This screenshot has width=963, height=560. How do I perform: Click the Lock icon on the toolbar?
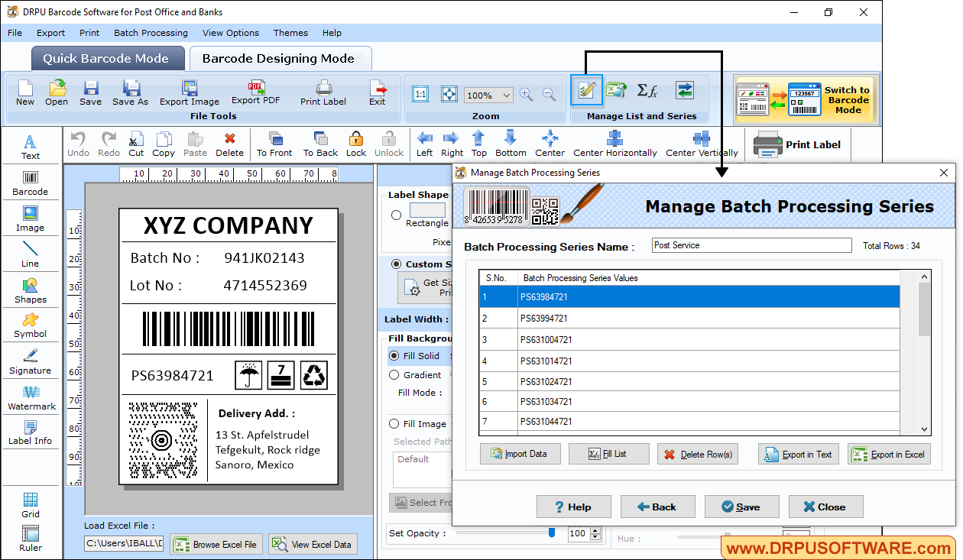pos(356,144)
